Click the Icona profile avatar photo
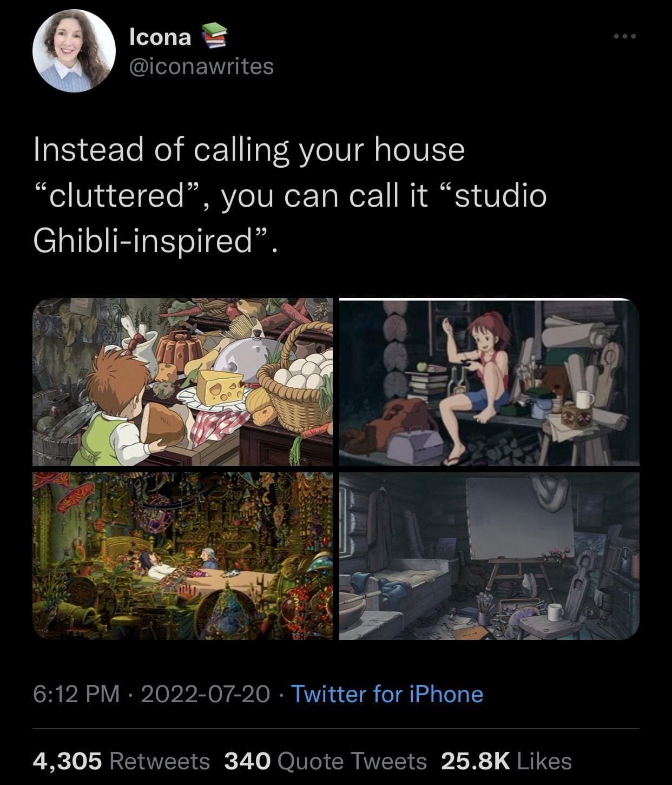The width and height of the screenshot is (672, 785). pyautogui.click(x=74, y=51)
